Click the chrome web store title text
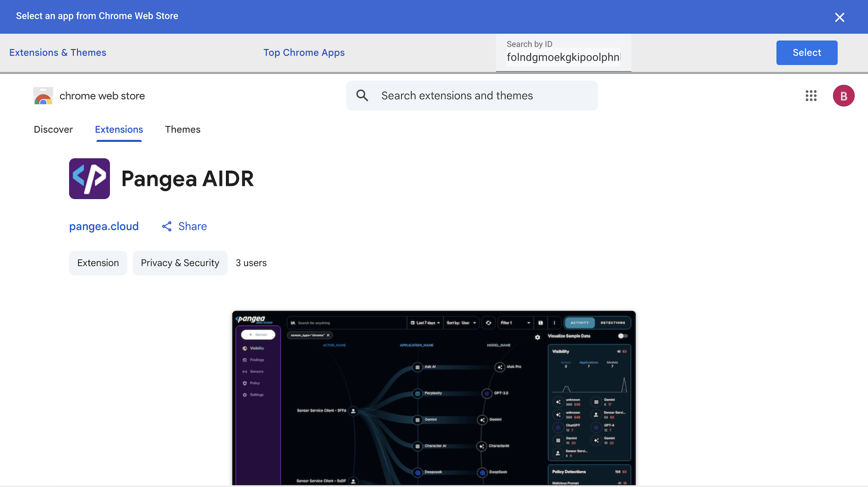This screenshot has width=868, height=487. point(102,96)
